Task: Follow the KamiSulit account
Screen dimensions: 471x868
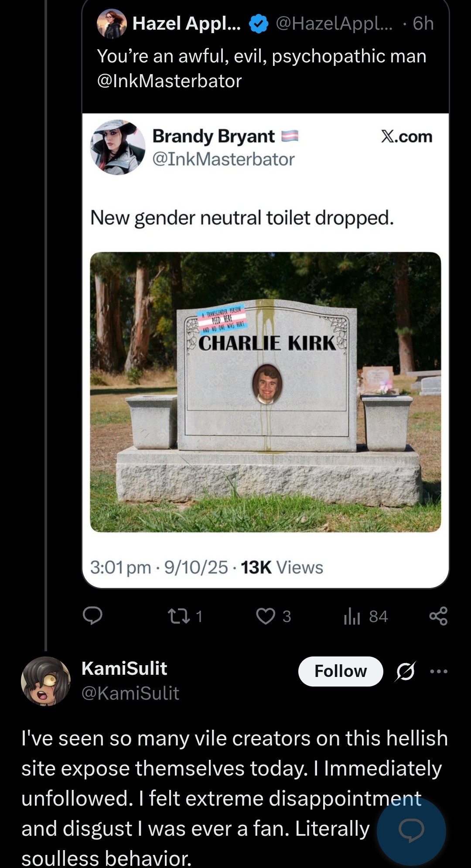Action: click(x=341, y=671)
